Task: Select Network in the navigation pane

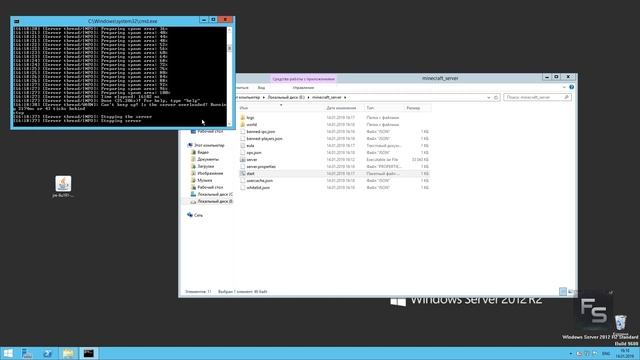Action: [198, 215]
